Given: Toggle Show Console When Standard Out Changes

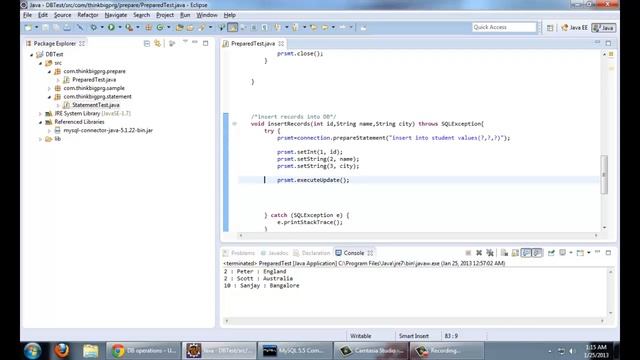Looking at the screenshot, I should tap(526, 253).
